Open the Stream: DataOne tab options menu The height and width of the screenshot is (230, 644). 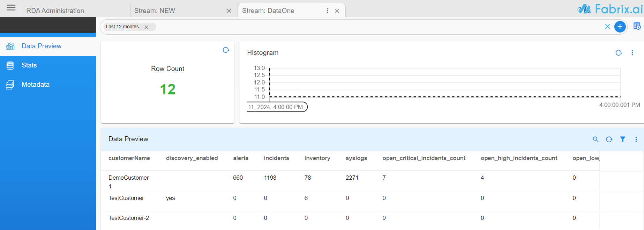tap(327, 11)
